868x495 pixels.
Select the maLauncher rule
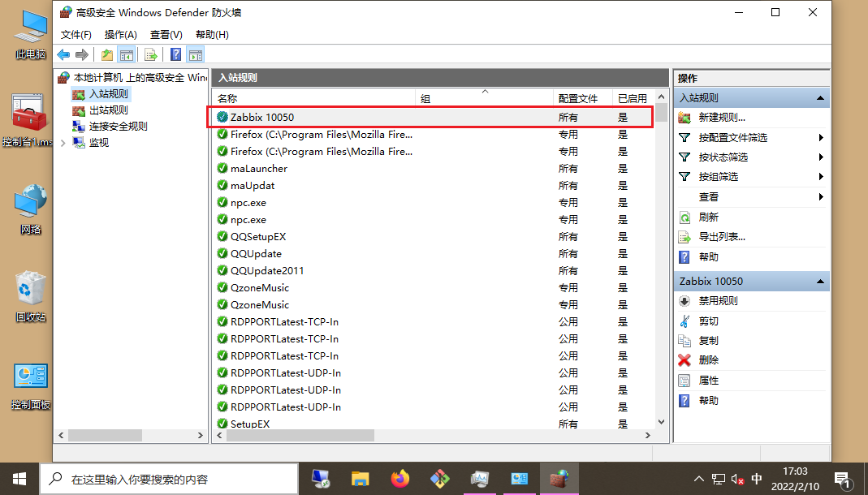[258, 168]
